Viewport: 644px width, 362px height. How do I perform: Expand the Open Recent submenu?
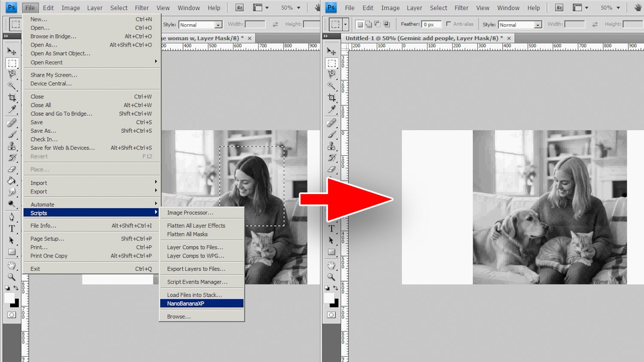click(x=91, y=62)
